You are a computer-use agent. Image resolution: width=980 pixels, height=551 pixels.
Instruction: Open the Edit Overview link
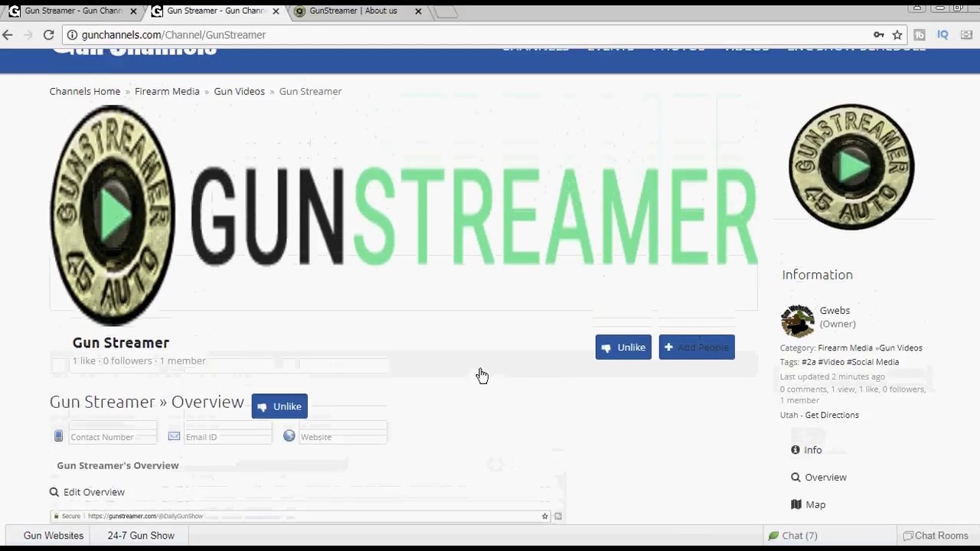pyautogui.click(x=94, y=492)
